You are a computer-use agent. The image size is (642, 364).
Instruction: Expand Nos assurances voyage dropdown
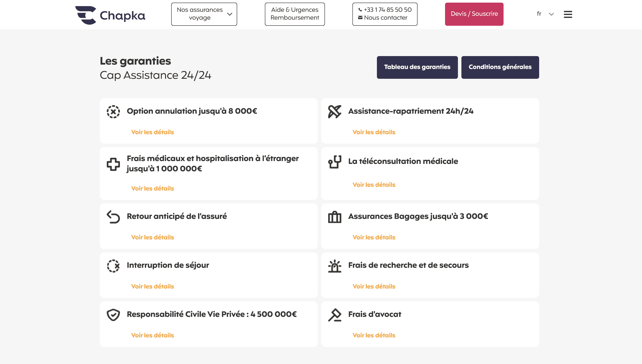[204, 14]
